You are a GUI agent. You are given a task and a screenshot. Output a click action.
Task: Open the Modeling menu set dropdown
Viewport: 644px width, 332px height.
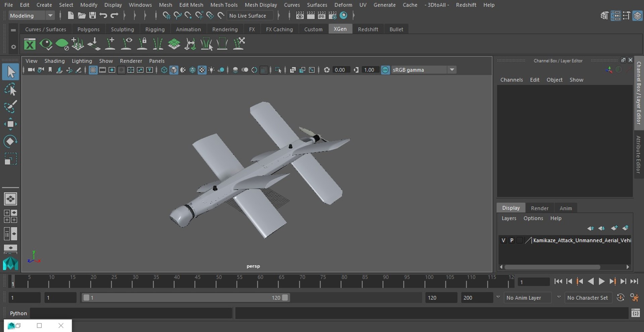[x=31, y=15]
